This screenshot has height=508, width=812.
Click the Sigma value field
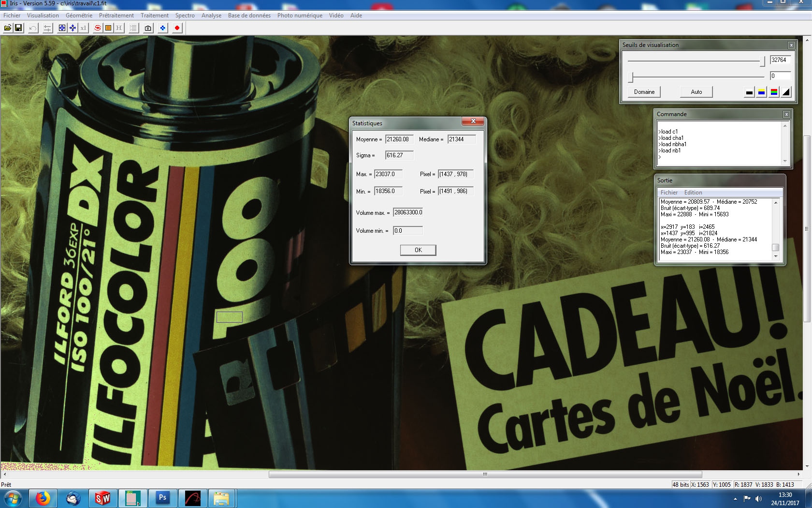click(x=399, y=155)
